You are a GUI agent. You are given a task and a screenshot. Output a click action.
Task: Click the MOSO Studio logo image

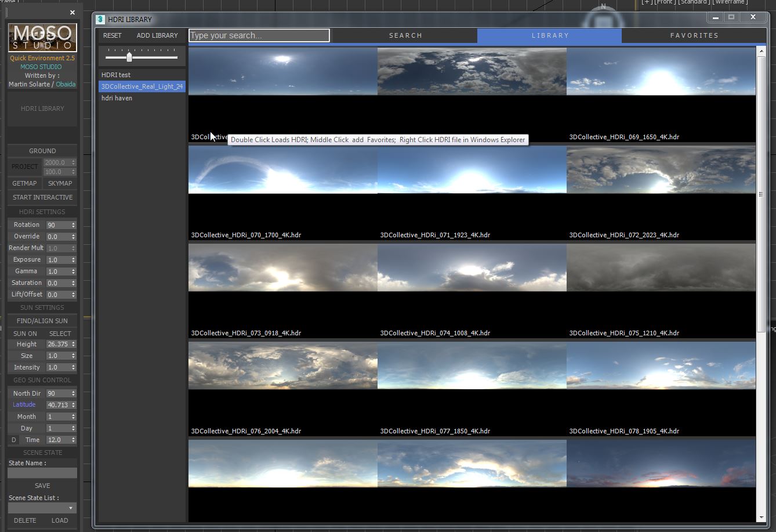coord(42,38)
